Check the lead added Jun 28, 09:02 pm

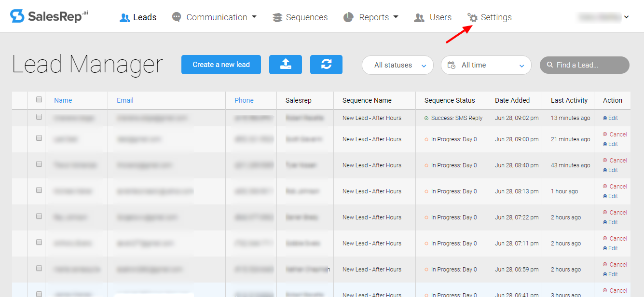[x=39, y=117]
